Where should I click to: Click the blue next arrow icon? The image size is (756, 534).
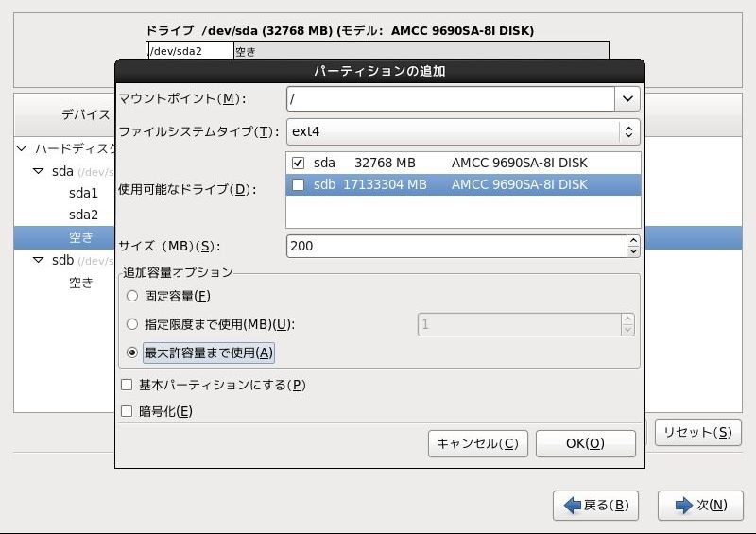(683, 506)
